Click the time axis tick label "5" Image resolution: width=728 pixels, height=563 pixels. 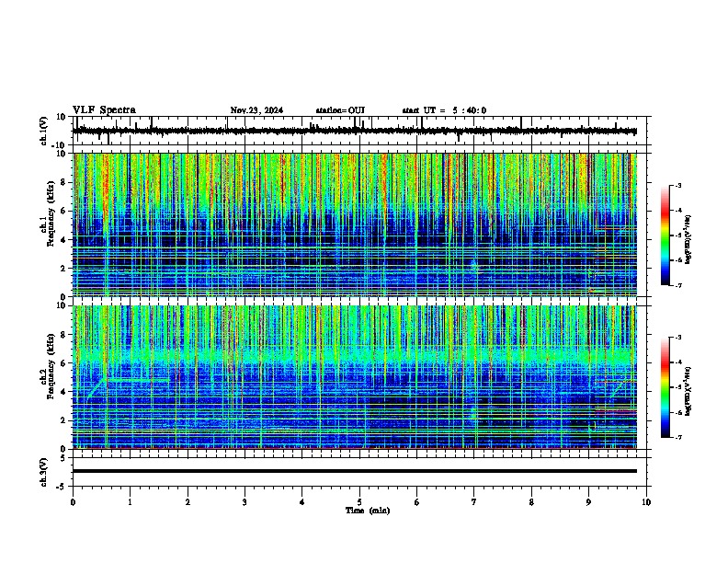tap(359, 502)
